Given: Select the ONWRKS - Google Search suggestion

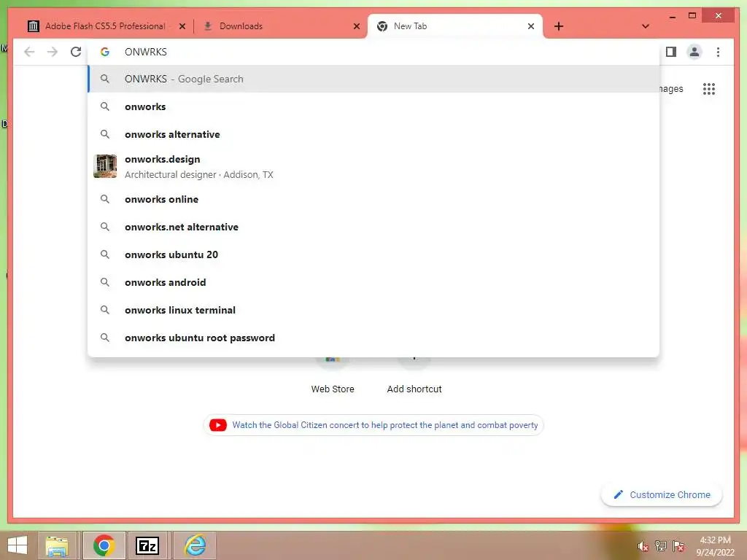Looking at the screenshot, I should (x=374, y=79).
